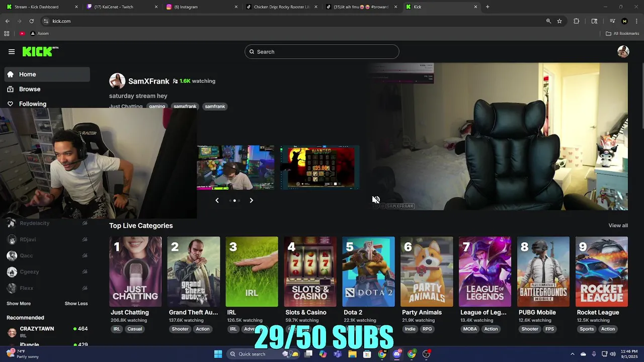Show hidden system tray icons
Image resolution: width=644 pixels, height=362 pixels.
573,354
